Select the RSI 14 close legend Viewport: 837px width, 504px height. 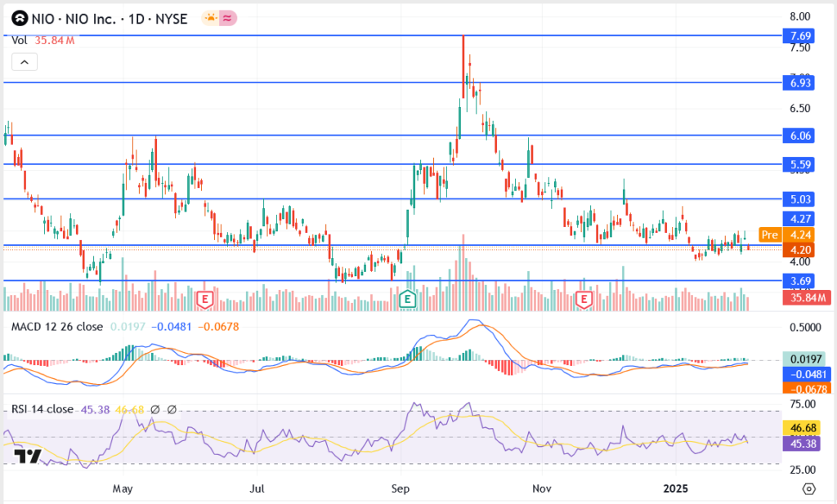(x=41, y=408)
